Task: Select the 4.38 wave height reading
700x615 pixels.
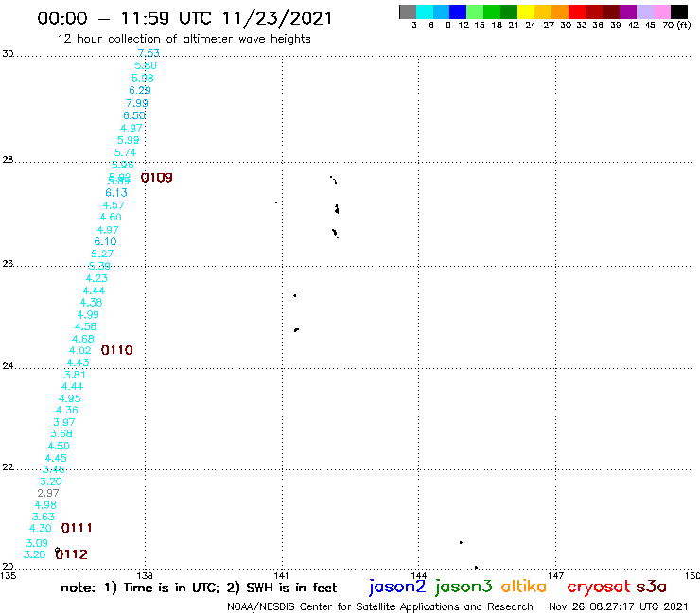Action: point(91,303)
